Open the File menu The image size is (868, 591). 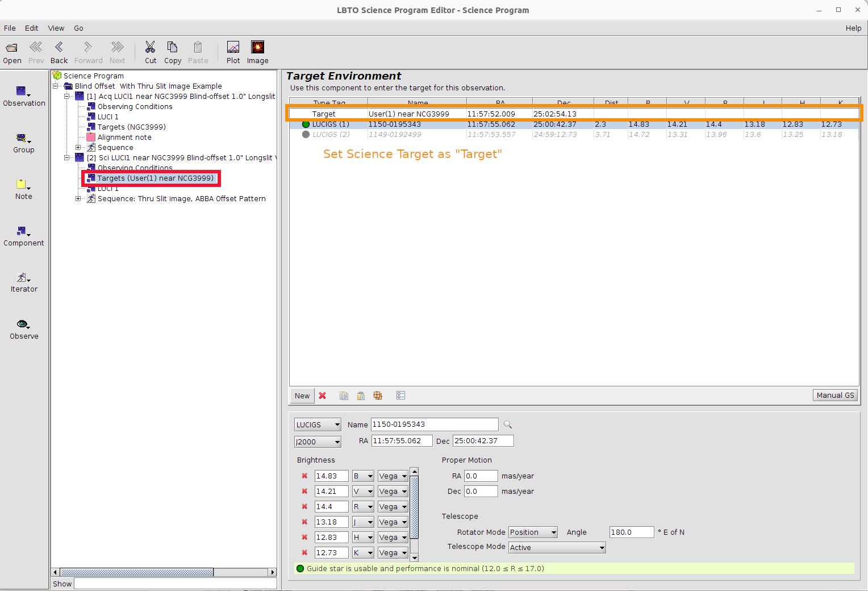[10, 28]
